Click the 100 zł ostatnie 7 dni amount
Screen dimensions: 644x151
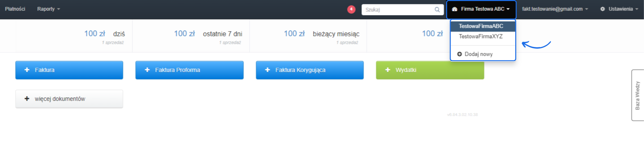(184, 34)
